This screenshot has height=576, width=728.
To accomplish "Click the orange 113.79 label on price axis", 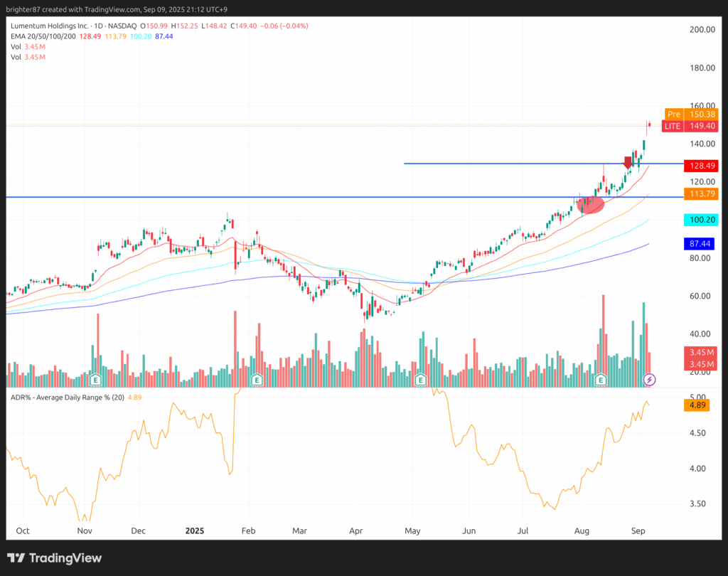I will coord(701,193).
